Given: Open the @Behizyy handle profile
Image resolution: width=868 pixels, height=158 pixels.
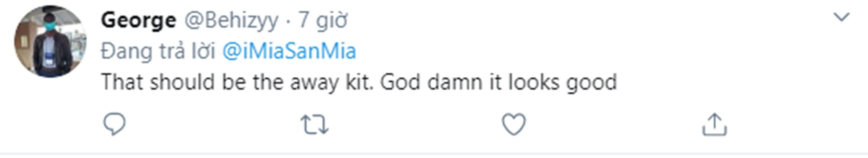Looking at the screenshot, I should pos(231,20).
